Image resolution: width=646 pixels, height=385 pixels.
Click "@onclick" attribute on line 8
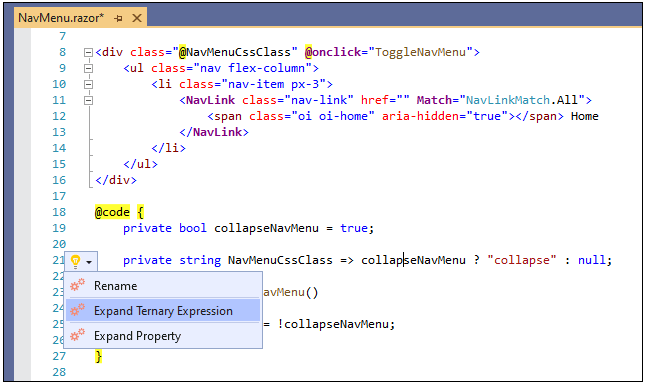click(x=333, y=52)
